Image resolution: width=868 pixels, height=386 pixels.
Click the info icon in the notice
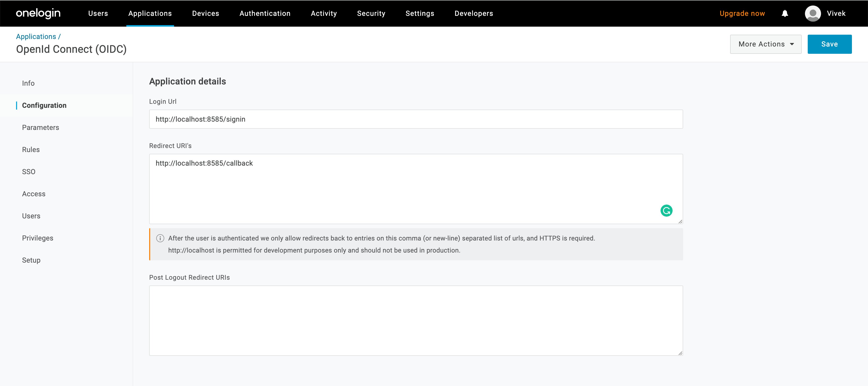(x=160, y=238)
